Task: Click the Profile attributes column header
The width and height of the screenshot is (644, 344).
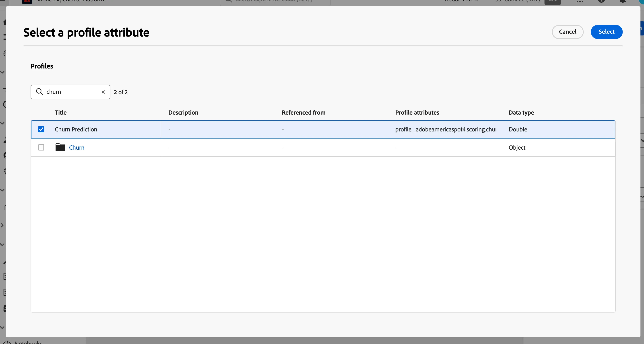Action: tap(417, 113)
